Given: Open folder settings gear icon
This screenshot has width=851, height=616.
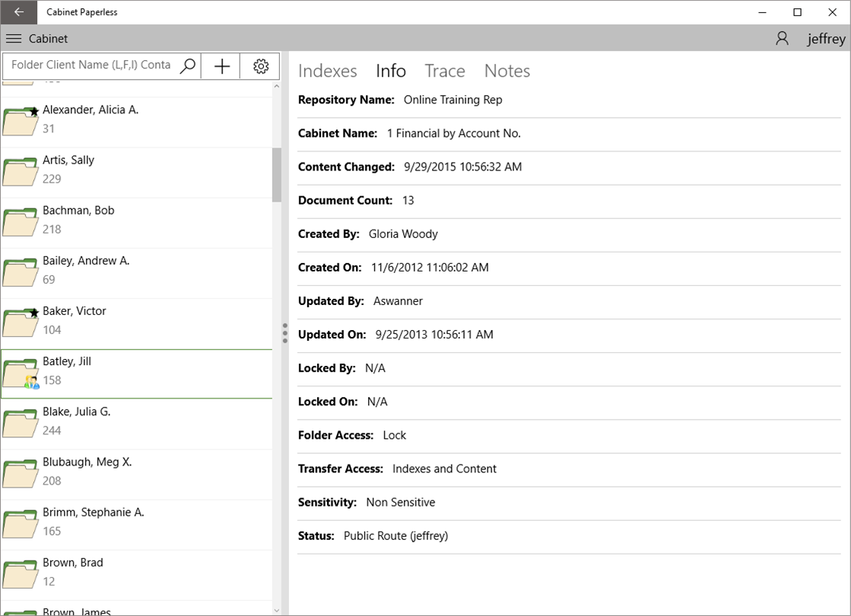Looking at the screenshot, I should [261, 66].
